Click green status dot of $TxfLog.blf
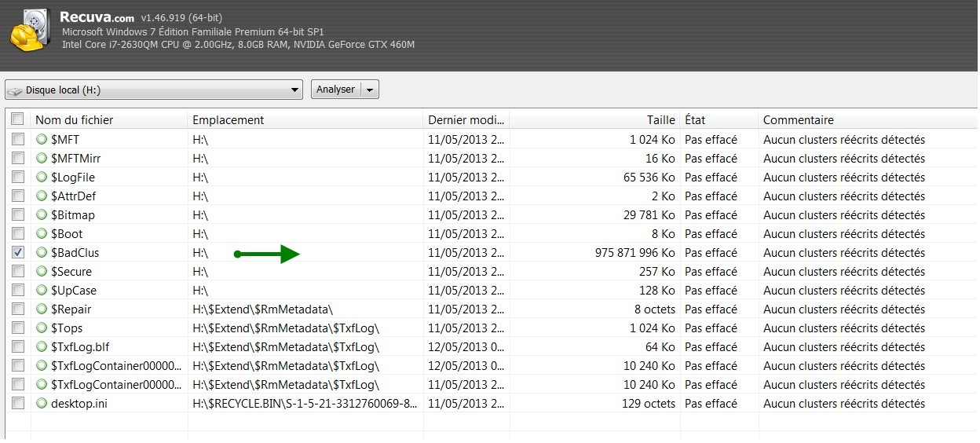Viewport: 980px width, 443px height. (x=42, y=347)
